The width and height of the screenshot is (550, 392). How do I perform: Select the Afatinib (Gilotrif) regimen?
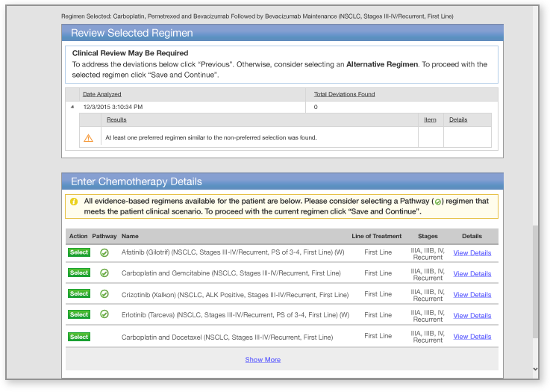click(x=79, y=252)
